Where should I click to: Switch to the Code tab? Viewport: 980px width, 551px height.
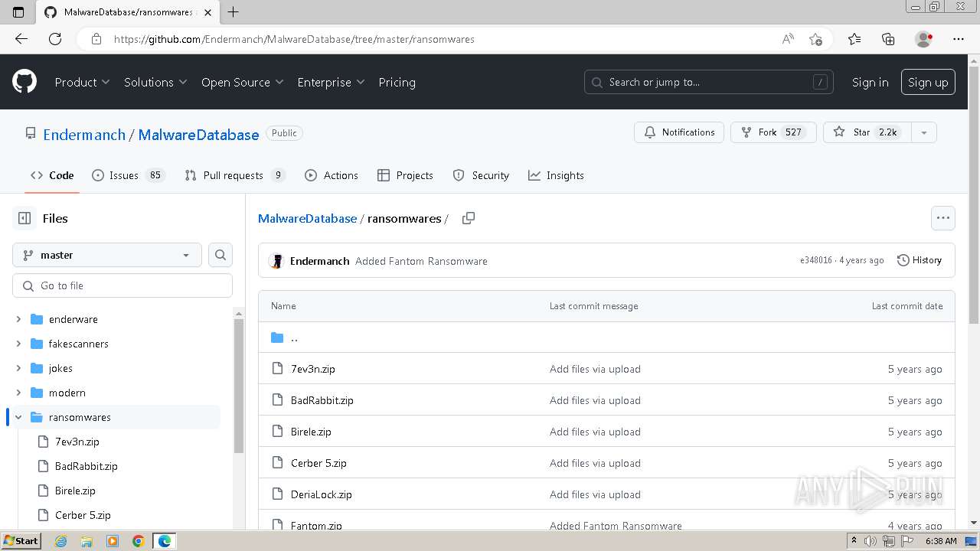[52, 175]
